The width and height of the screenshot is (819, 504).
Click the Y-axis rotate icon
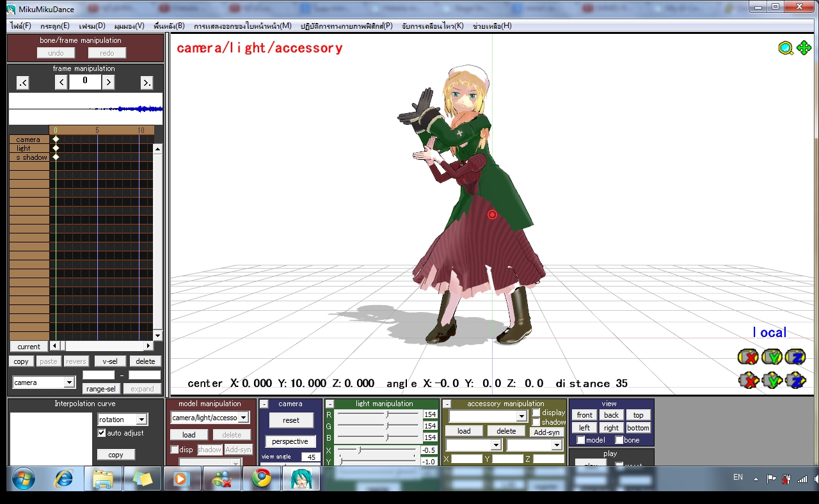[772, 357]
